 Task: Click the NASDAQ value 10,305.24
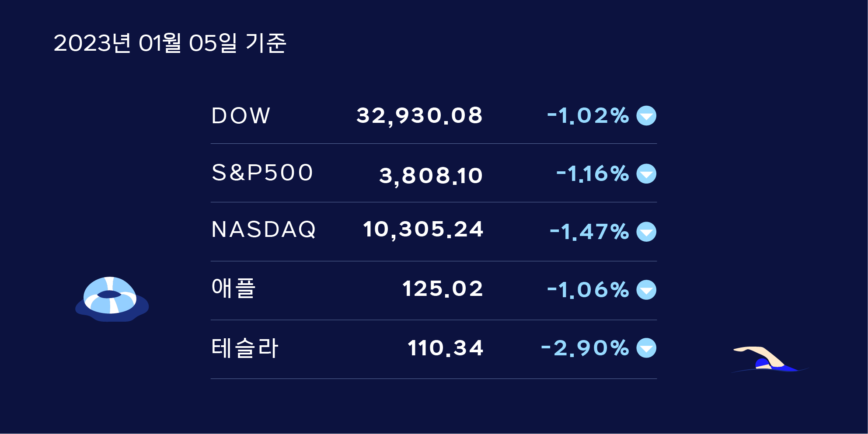click(x=423, y=229)
